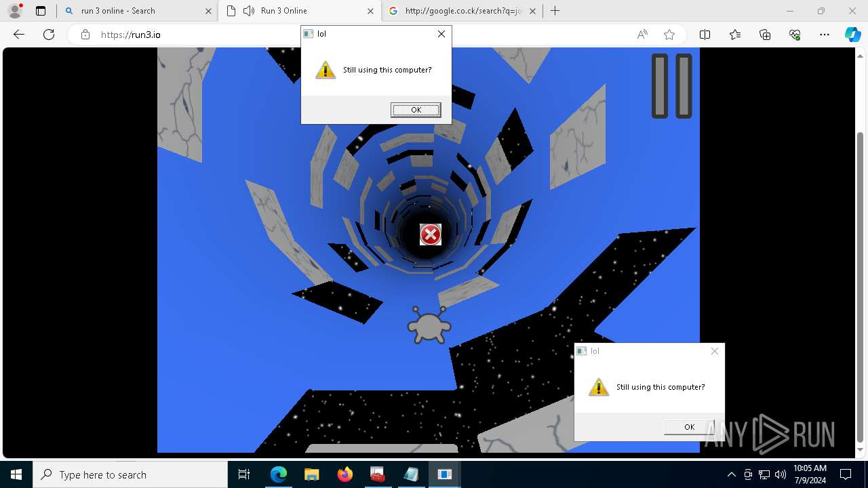Open Microsoft Edge from the taskbar
This screenshot has width=868, height=488.
279,474
